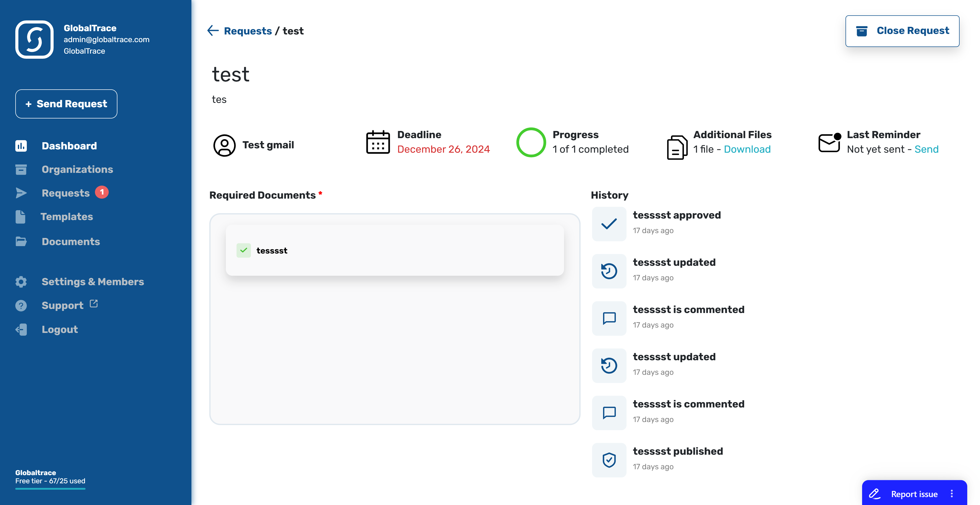Click the second tesssst is commented bubble icon
The image size is (980, 505).
pos(609,413)
